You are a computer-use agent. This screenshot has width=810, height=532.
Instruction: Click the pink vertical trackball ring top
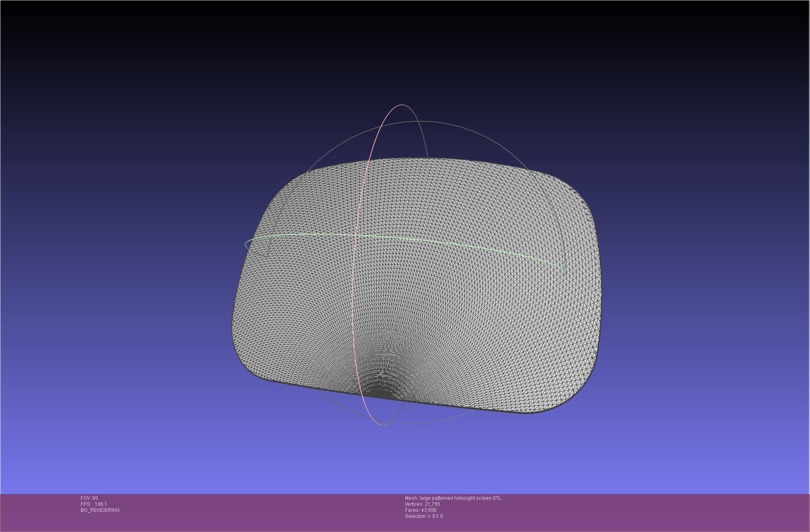[402, 105]
